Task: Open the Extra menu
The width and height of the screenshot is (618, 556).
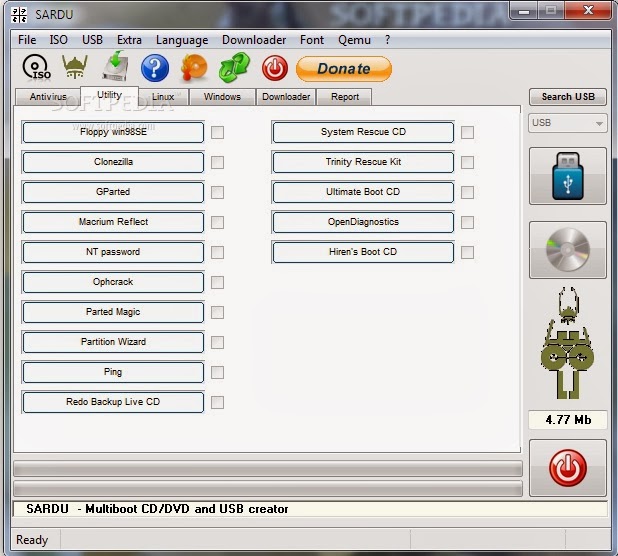Action: coord(129,40)
